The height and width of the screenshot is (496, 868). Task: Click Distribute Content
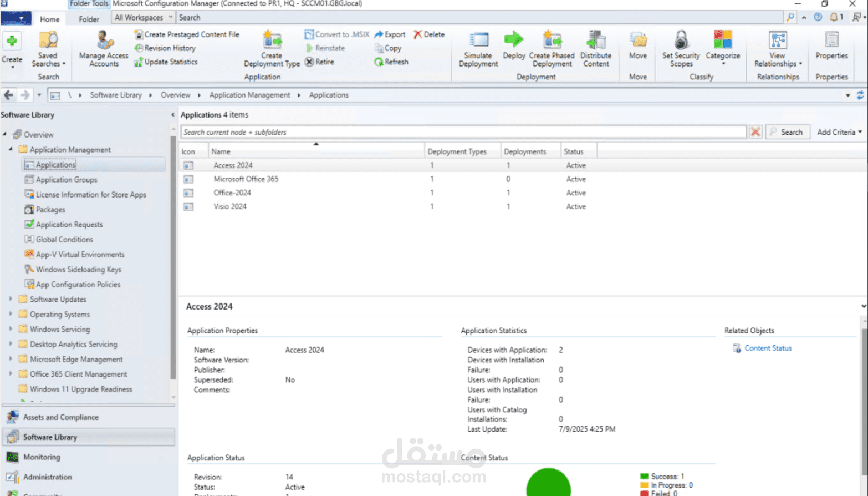pyautogui.click(x=596, y=49)
